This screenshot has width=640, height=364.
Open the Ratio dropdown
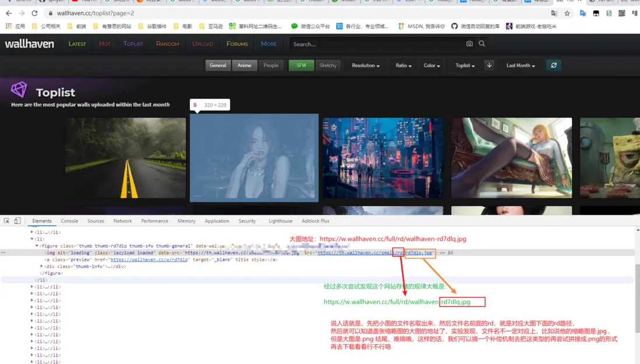pos(404,65)
